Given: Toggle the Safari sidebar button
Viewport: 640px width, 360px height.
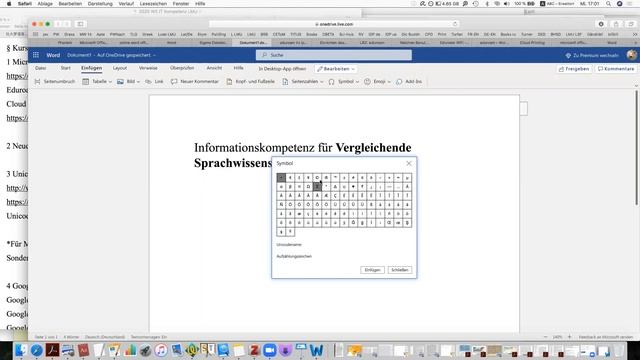Looking at the screenshot, I should coord(80,24).
